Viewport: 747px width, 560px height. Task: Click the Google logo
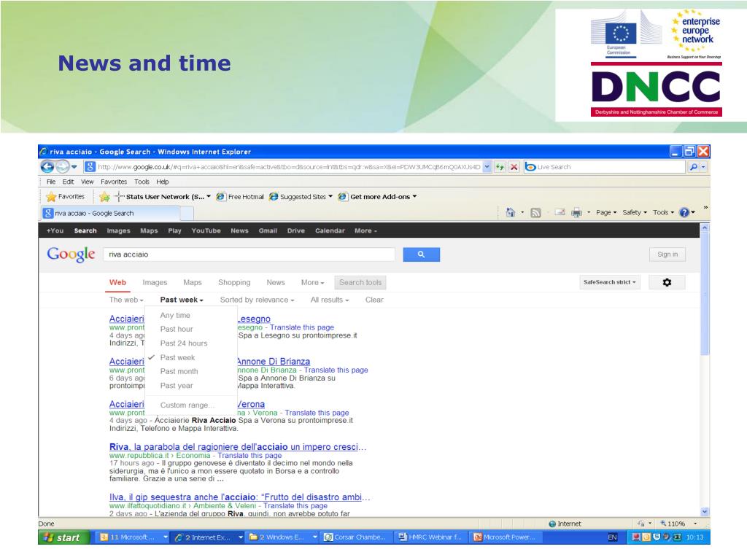click(x=71, y=254)
